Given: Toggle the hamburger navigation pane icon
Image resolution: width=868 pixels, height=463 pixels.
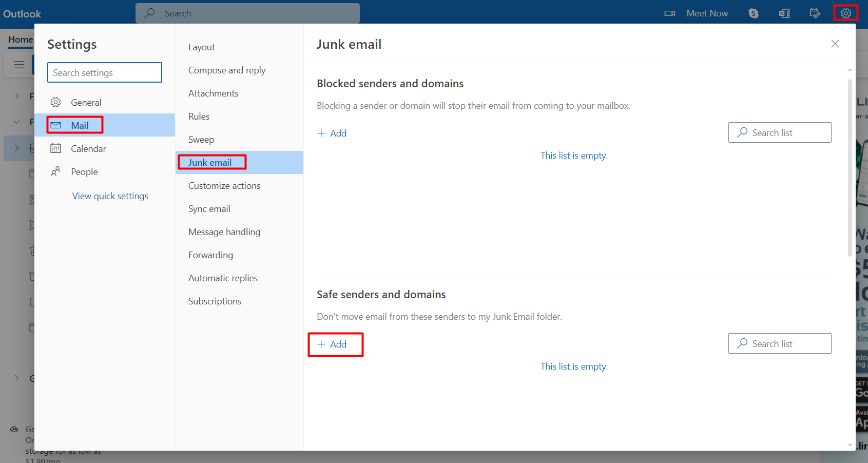Looking at the screenshot, I should click(19, 65).
